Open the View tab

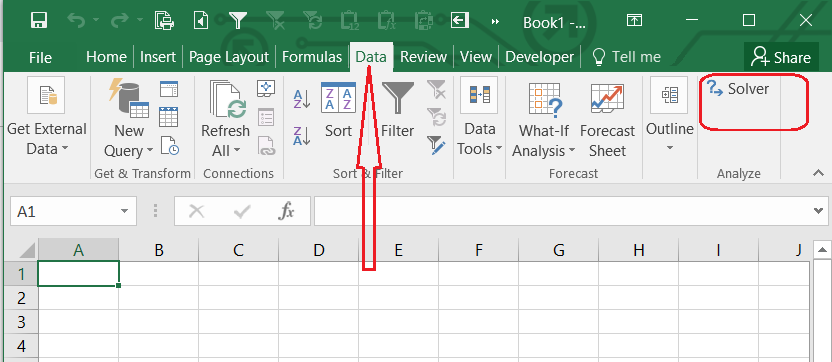point(476,57)
